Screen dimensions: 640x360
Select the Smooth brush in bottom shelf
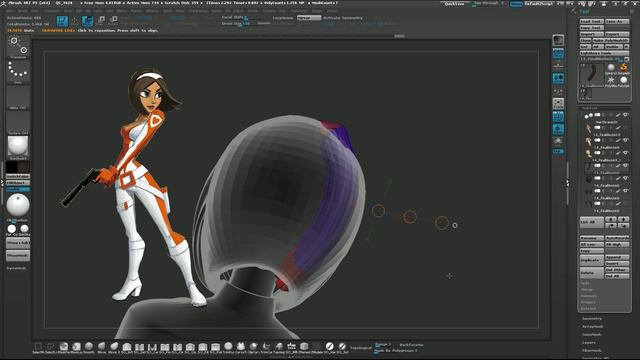pos(89,347)
